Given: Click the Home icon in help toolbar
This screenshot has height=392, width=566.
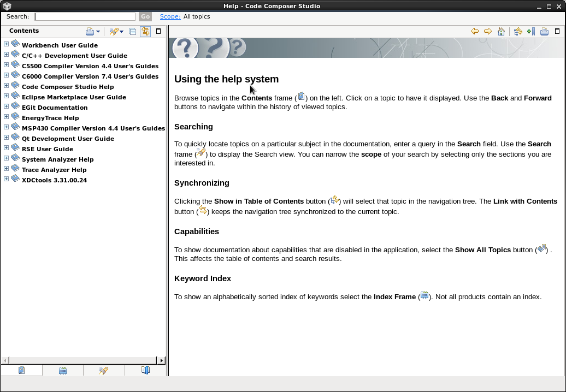Looking at the screenshot, I should (x=501, y=31).
